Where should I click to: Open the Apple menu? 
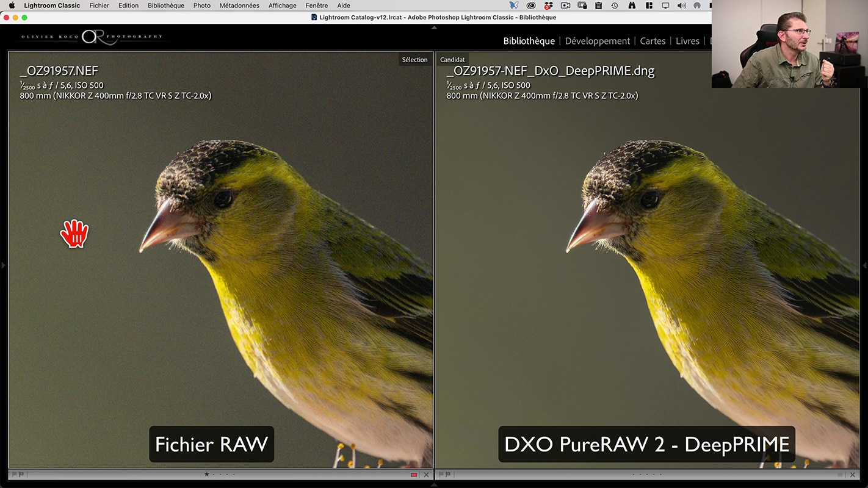pyautogui.click(x=12, y=5)
